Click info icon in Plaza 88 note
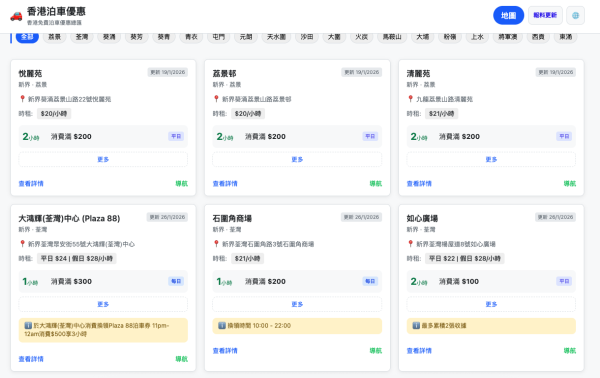 pos(28,325)
